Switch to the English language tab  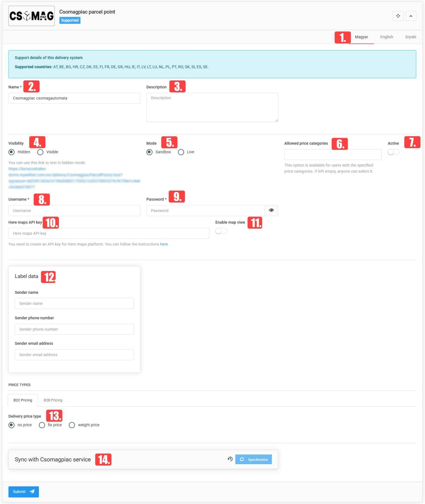386,37
